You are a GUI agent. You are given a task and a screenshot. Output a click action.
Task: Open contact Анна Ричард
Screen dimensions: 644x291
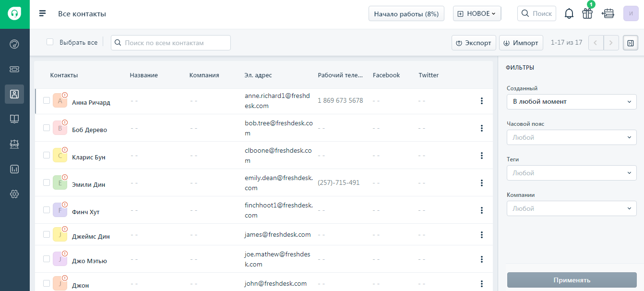pyautogui.click(x=91, y=102)
